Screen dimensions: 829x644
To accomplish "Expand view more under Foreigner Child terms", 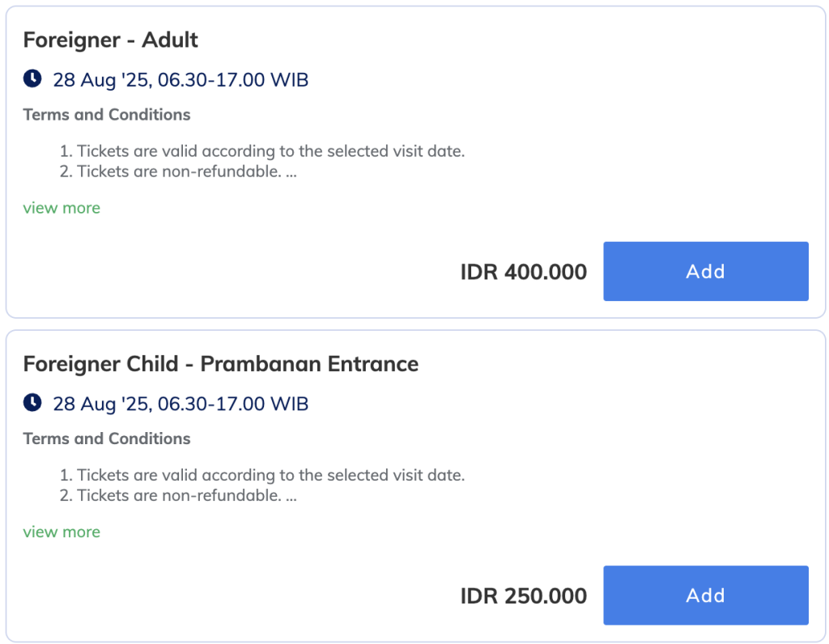I will pos(62,532).
